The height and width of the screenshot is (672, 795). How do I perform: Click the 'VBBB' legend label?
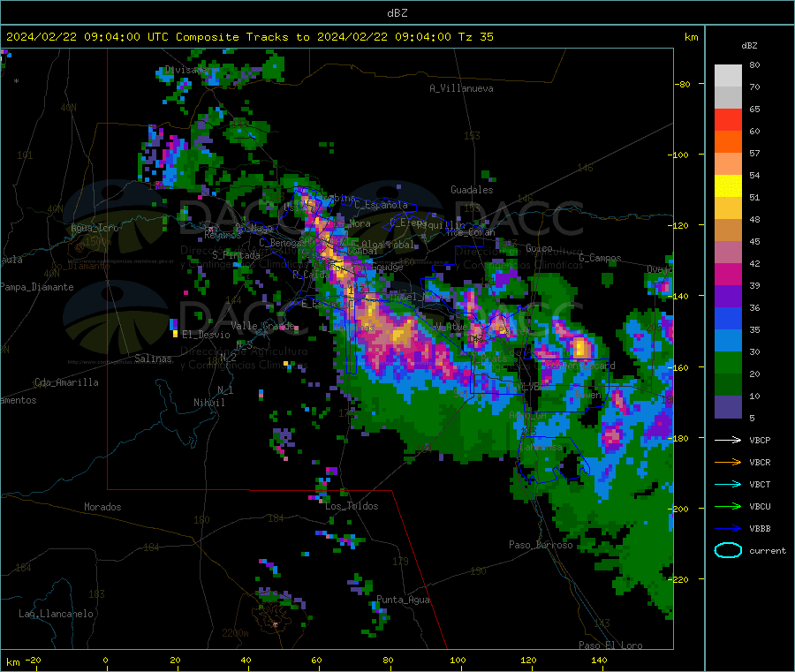click(760, 529)
